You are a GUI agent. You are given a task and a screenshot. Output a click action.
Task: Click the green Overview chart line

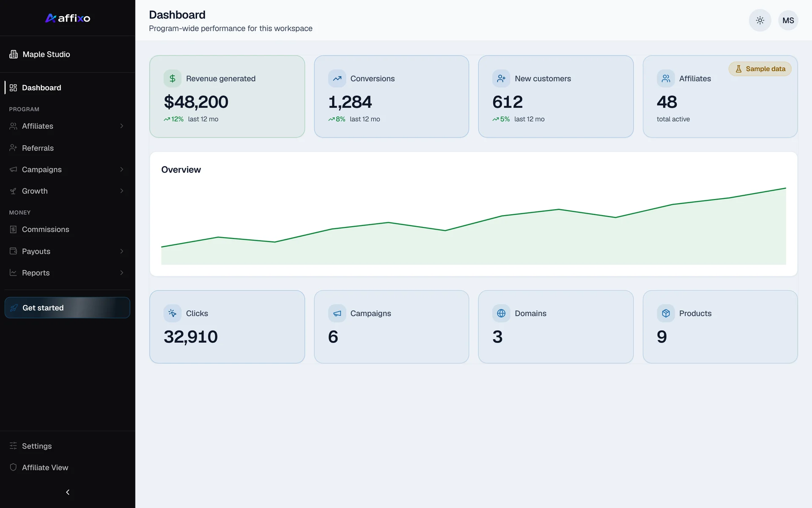tap(474, 218)
